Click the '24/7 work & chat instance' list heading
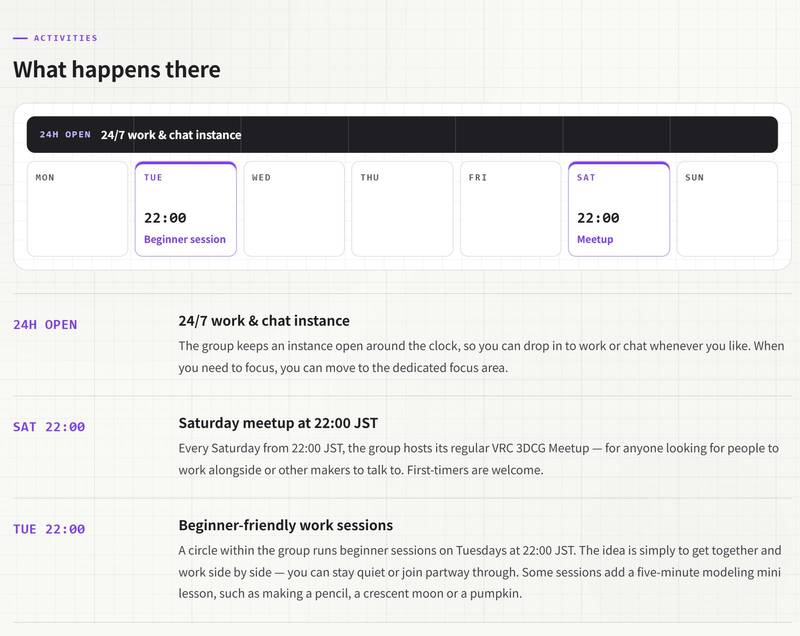 pos(264,321)
